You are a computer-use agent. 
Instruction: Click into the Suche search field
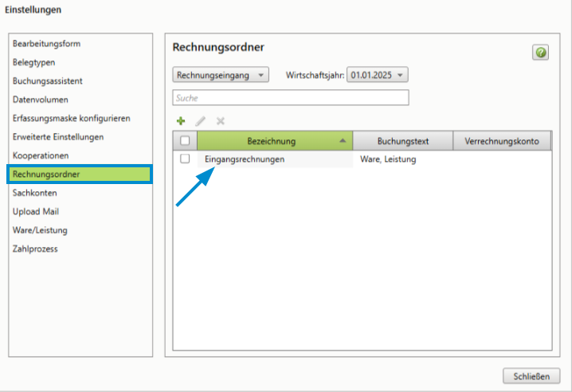tap(291, 98)
